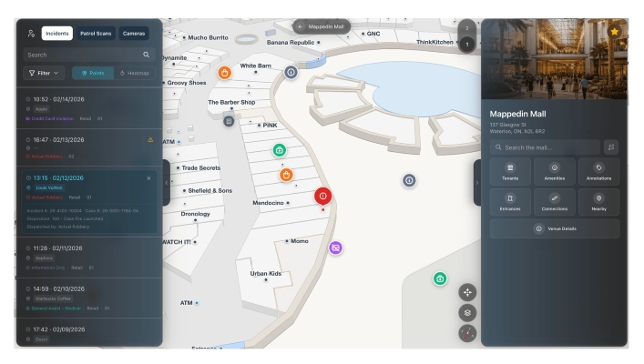Click green marker at bottom right of map
Viewport: 644px width, 364px height.
[x=440, y=278]
